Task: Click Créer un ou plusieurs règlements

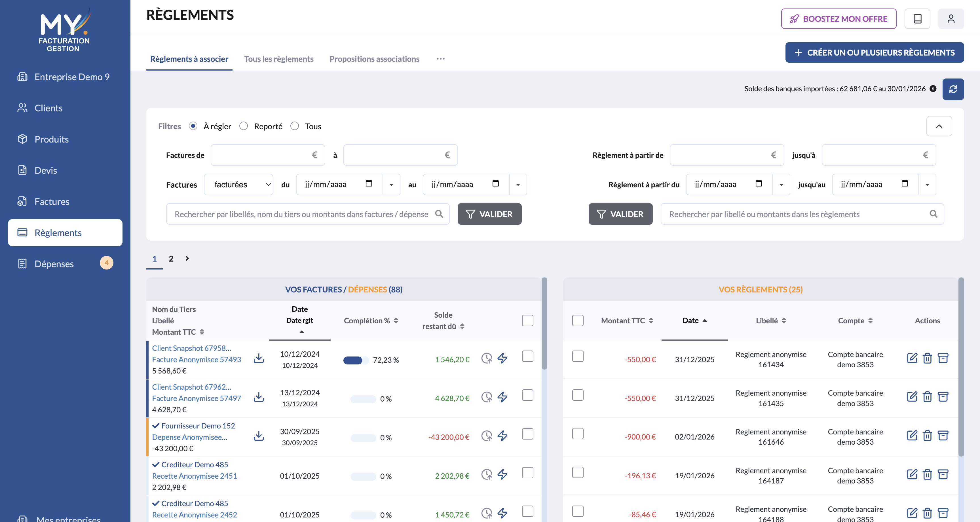Action: [x=874, y=52]
